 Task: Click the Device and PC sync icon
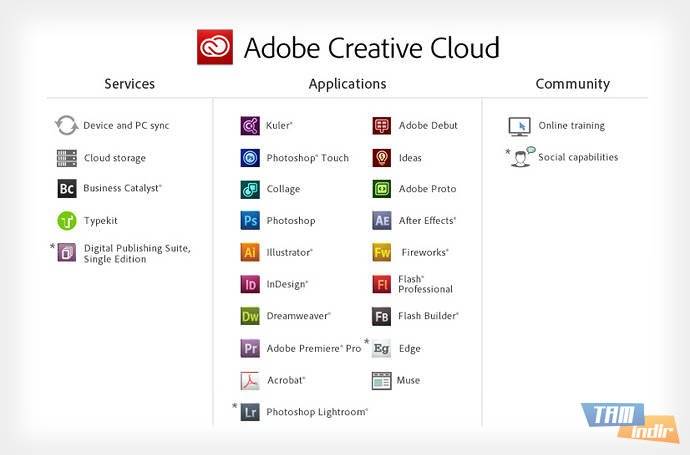(x=67, y=126)
